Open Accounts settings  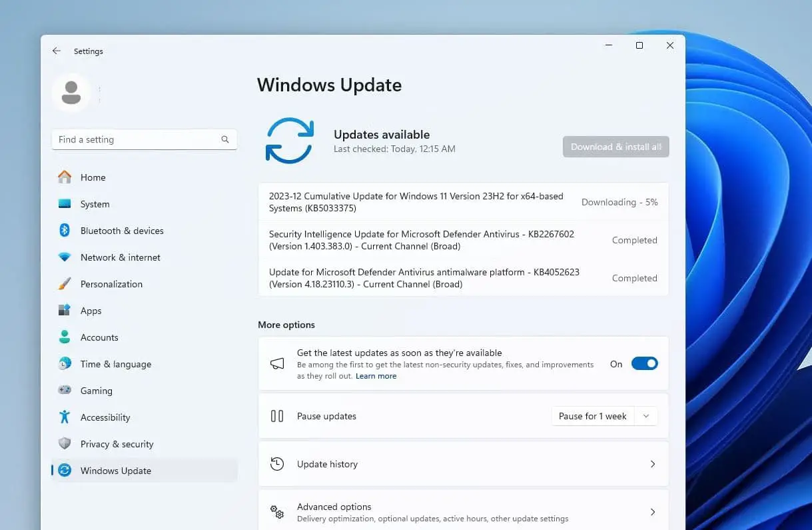(65, 337)
